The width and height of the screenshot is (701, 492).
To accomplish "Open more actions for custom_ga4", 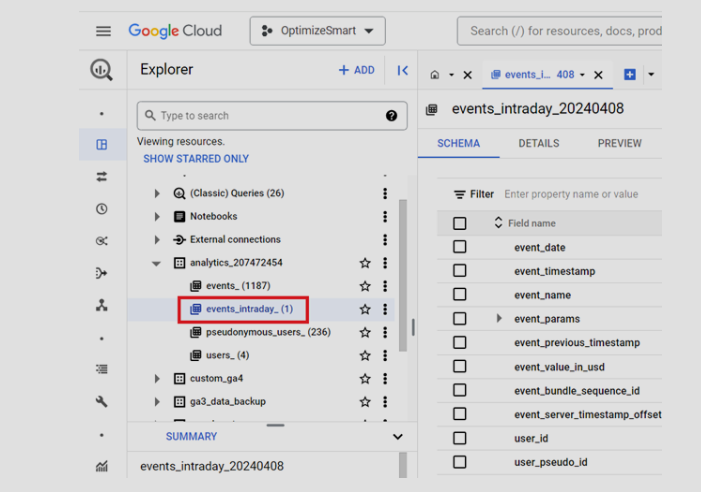I will pos(385,379).
